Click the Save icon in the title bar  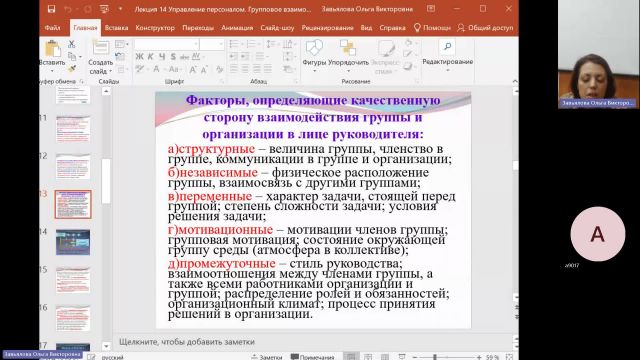(x=51, y=9)
